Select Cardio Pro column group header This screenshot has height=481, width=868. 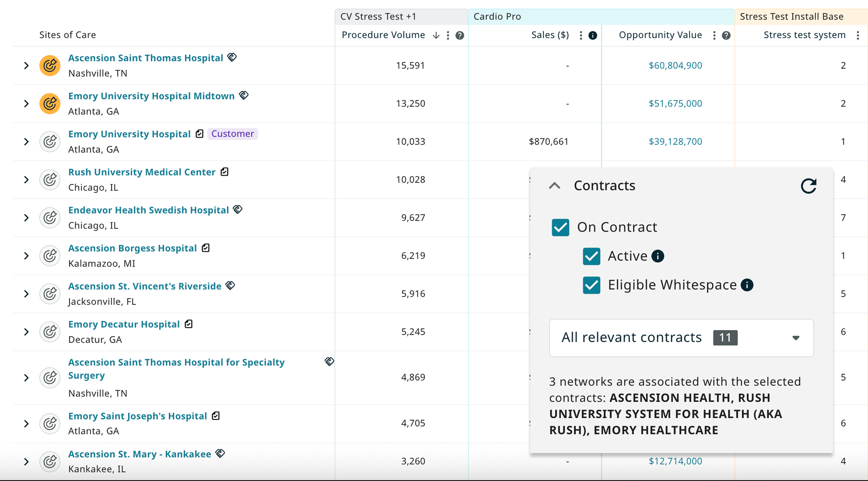click(601, 17)
